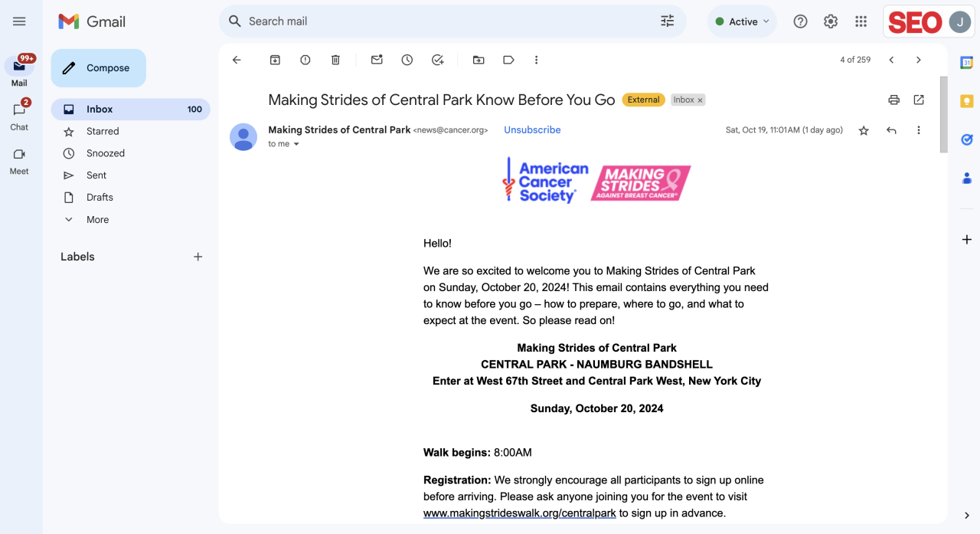Open Google Calendar in the side panel
This screenshot has height=534, width=980.
pos(967,62)
